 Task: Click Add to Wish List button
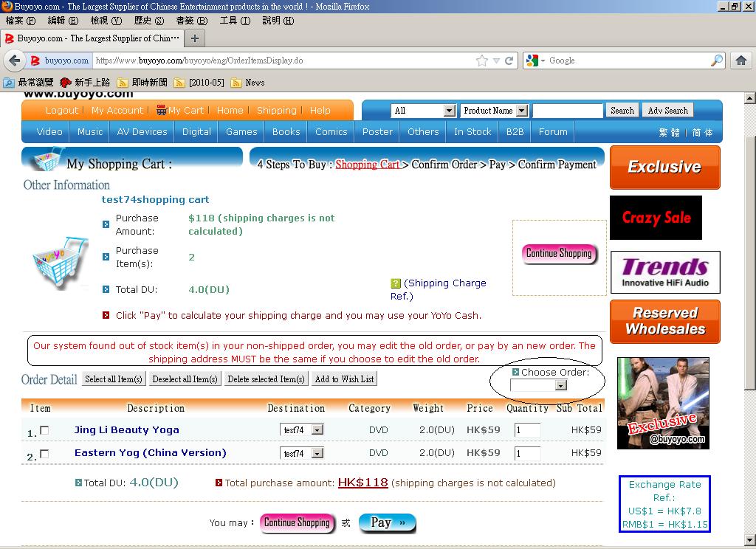click(x=344, y=379)
